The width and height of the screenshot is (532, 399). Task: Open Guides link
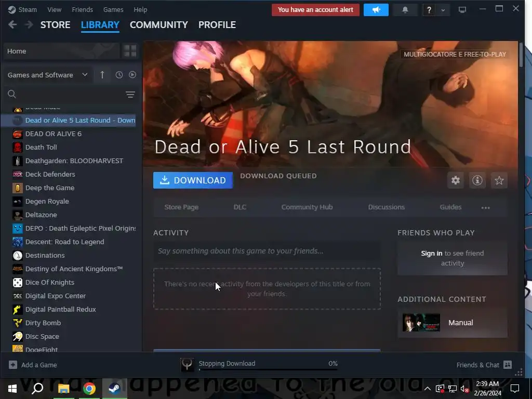click(x=450, y=207)
